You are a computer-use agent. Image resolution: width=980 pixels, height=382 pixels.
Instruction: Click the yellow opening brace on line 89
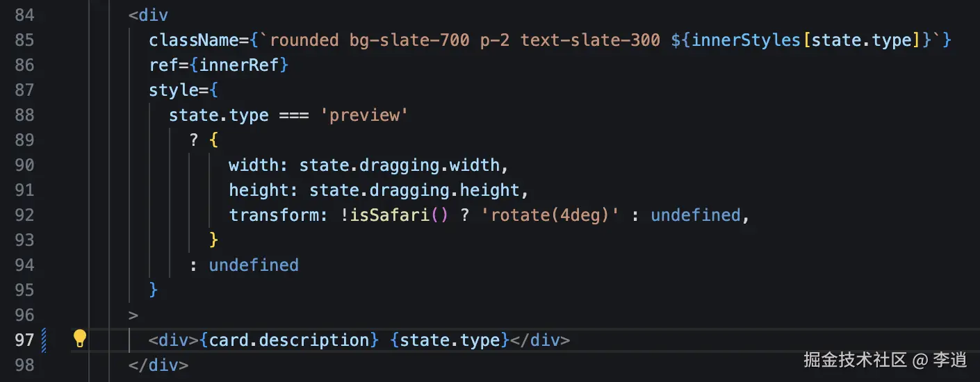click(x=213, y=140)
